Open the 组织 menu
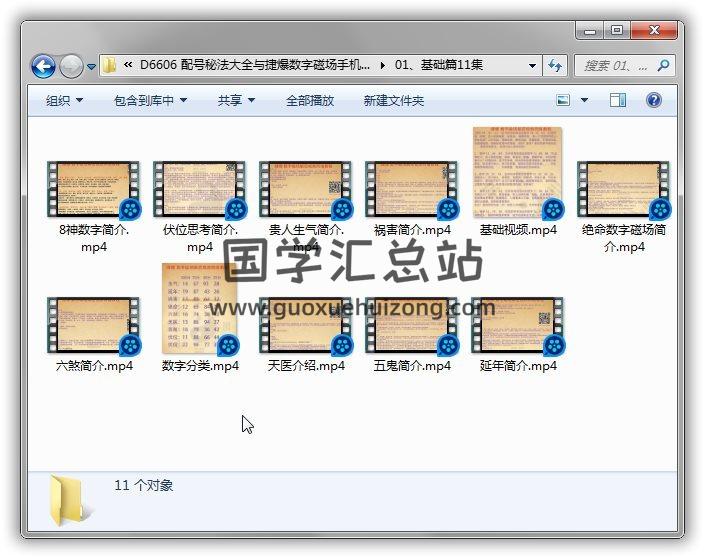 tap(64, 100)
